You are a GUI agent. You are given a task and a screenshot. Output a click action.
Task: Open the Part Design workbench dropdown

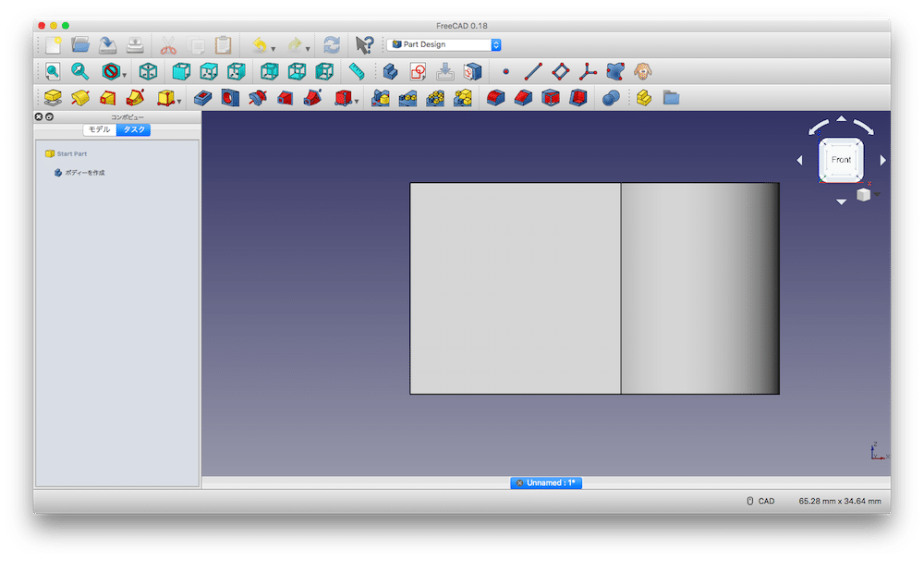(x=444, y=44)
